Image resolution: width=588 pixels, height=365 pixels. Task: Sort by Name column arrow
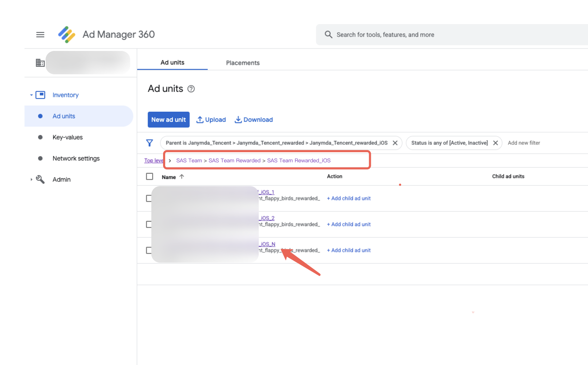[182, 177]
